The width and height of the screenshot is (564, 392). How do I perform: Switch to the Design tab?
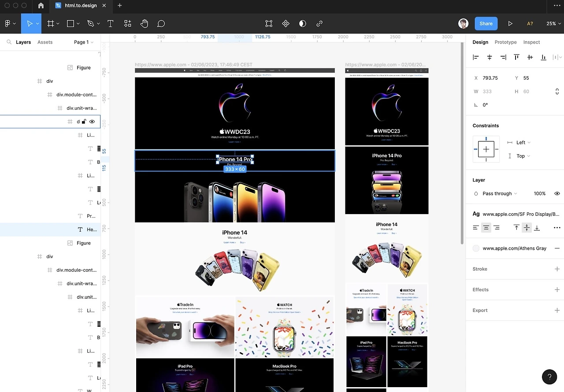[x=480, y=42]
